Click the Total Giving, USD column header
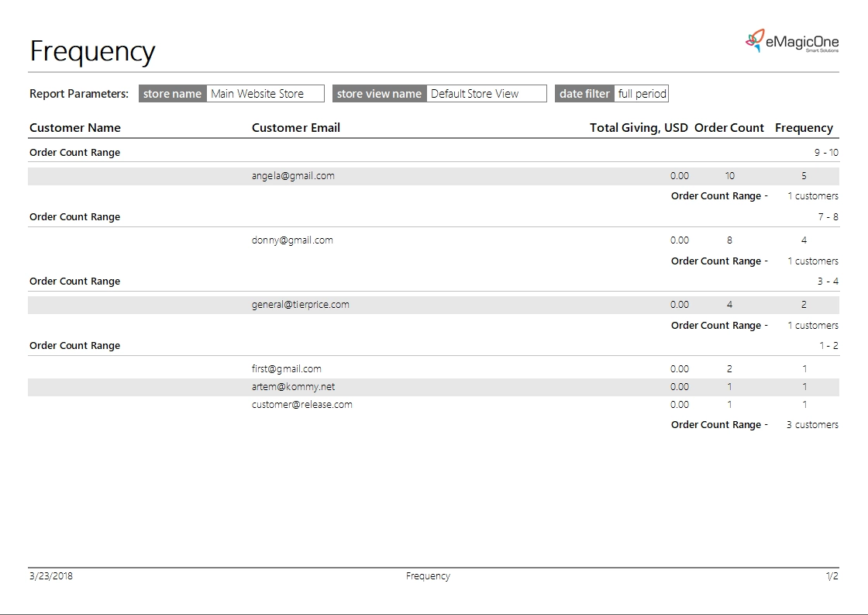Screen dimensions: 868x615 tap(639, 128)
